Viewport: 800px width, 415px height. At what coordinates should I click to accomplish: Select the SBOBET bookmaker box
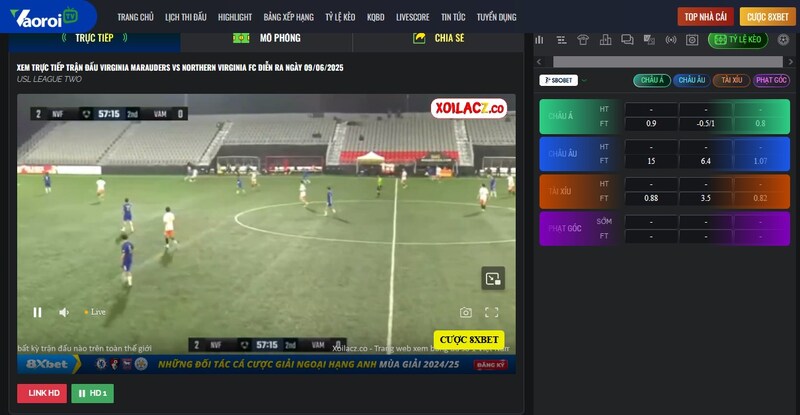click(x=559, y=80)
